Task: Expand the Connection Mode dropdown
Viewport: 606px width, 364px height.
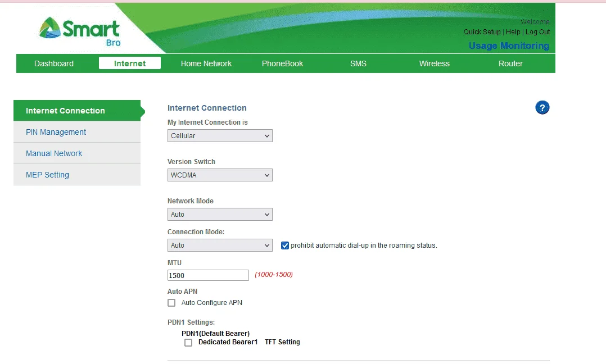Action: click(220, 245)
